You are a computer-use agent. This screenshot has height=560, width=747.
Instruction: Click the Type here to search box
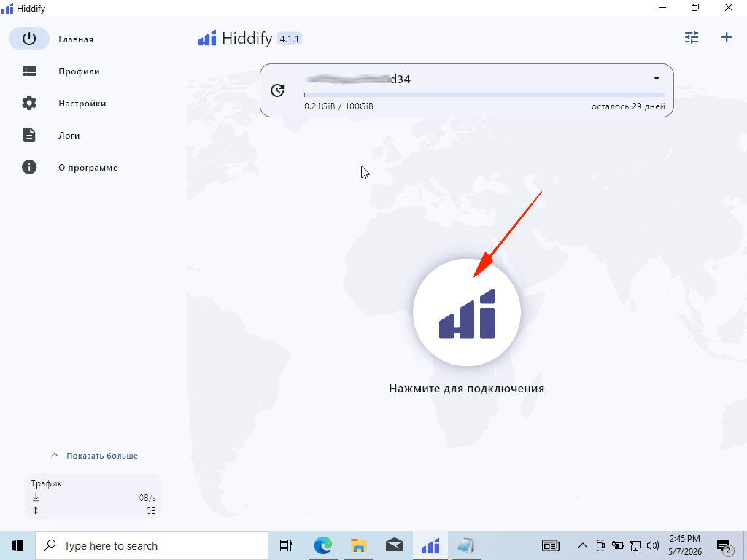point(152,545)
